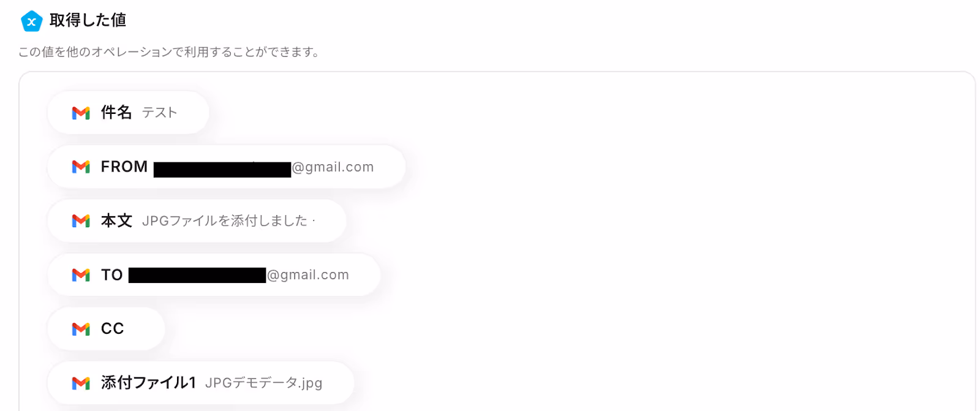The width and height of the screenshot is (980, 411).
Task: Click the Gmail icon in the TO chip
Action: pyautogui.click(x=81, y=275)
